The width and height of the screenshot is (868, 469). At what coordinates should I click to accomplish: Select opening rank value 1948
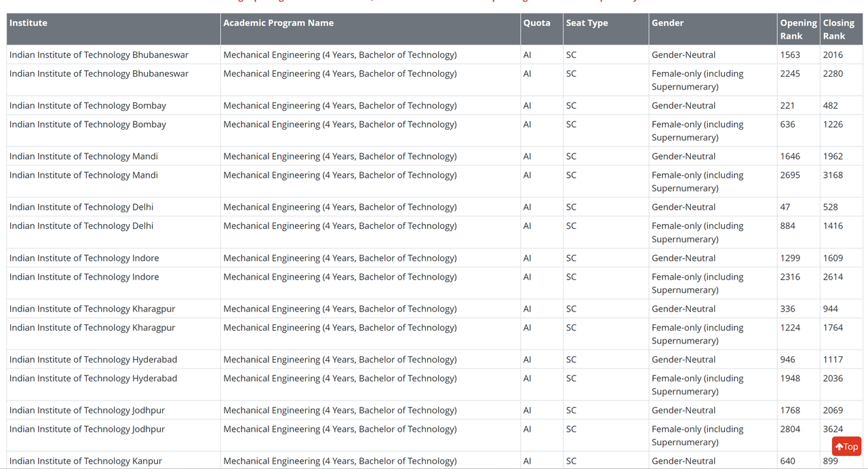coord(790,379)
